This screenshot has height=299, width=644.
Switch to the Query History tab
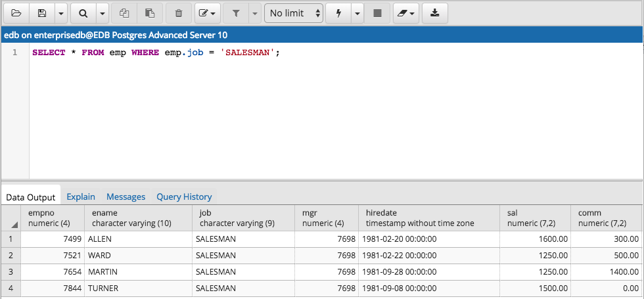[x=184, y=196]
